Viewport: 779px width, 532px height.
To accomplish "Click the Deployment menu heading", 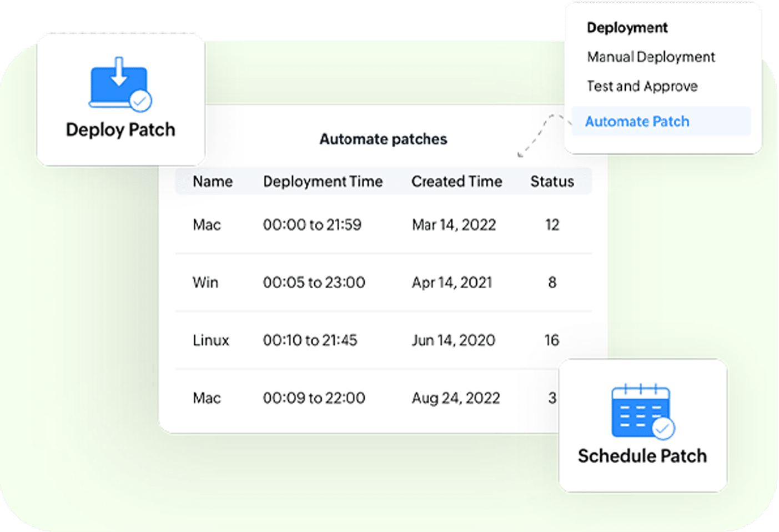I will coord(627,28).
